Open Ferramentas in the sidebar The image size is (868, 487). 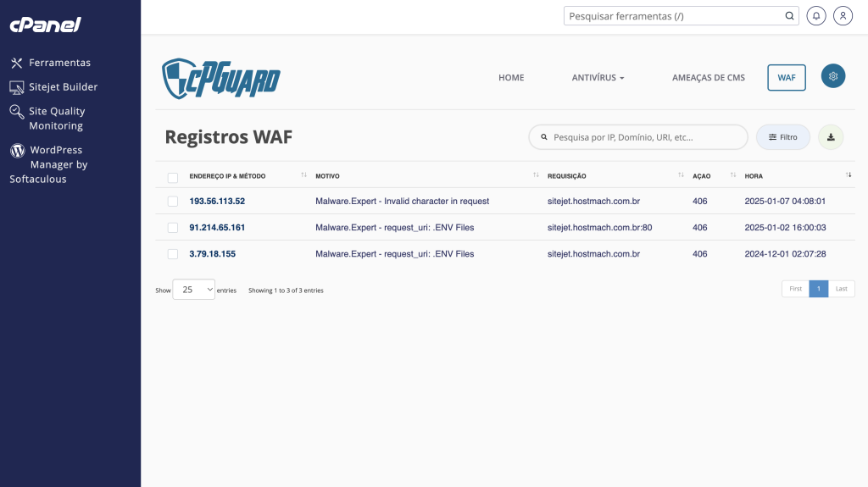pyautogui.click(x=60, y=63)
